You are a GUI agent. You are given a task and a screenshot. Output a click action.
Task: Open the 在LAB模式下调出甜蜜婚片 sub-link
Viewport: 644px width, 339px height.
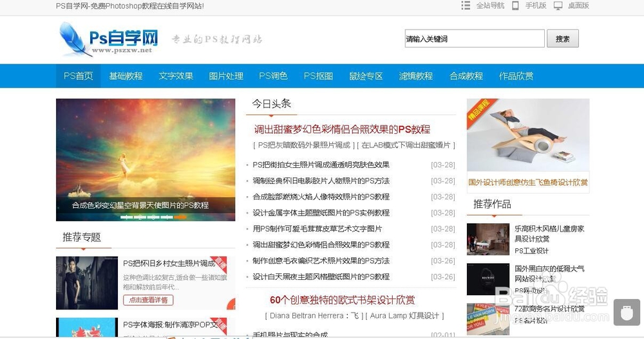pos(406,145)
